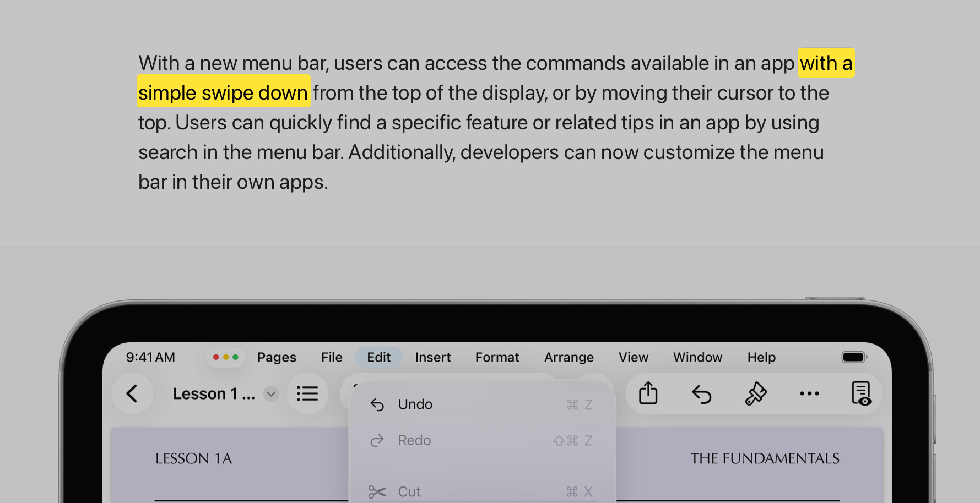The image size is (980, 503).
Task: Open the Help menu
Action: [x=761, y=357]
